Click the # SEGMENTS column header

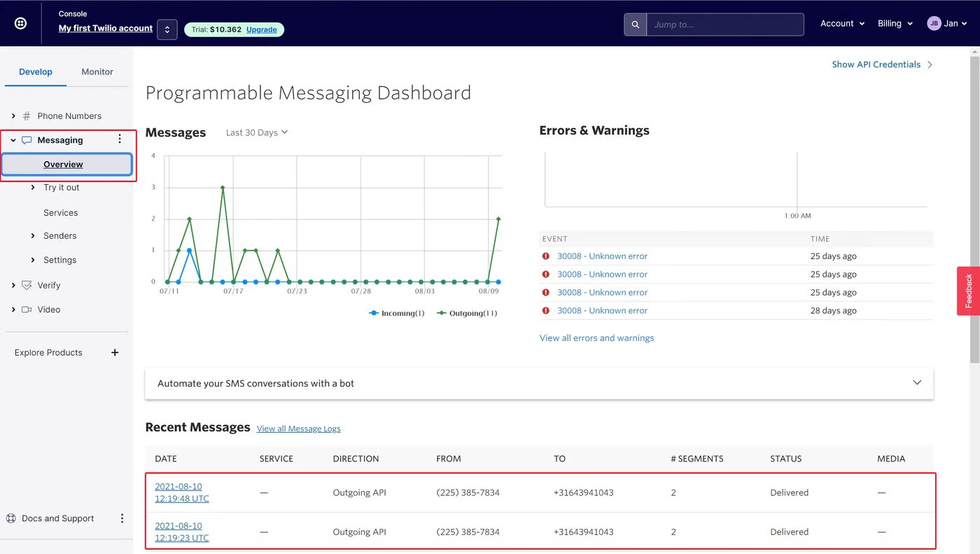[x=696, y=459]
